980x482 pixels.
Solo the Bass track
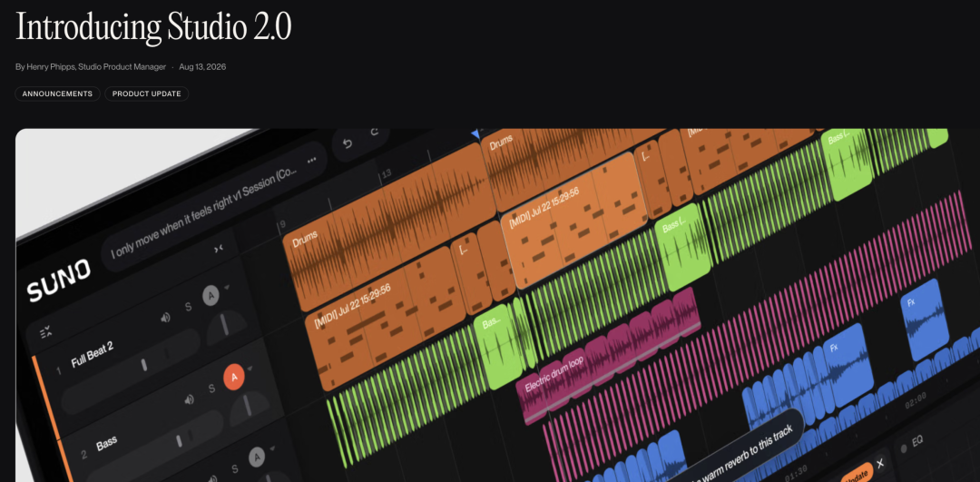pos(211,389)
